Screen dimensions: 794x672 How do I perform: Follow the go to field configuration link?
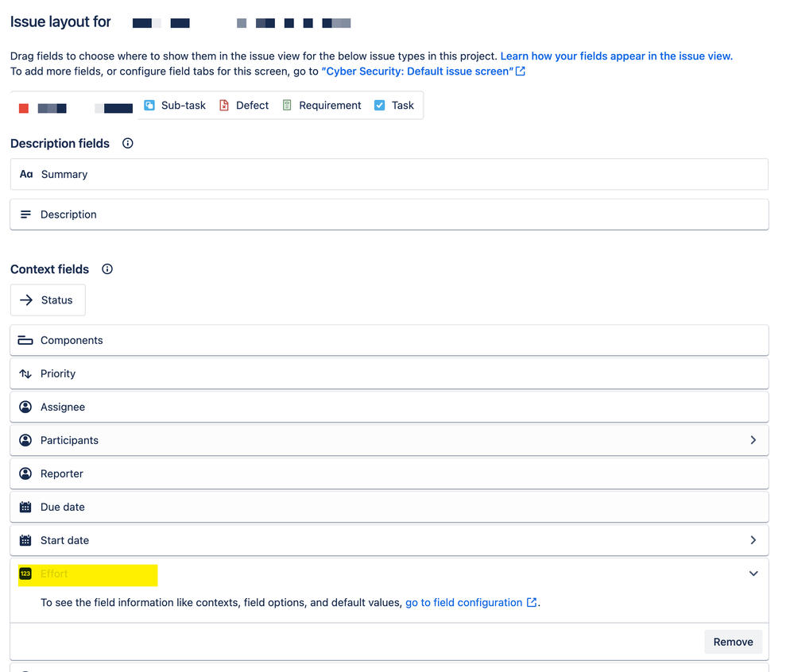coord(464,603)
